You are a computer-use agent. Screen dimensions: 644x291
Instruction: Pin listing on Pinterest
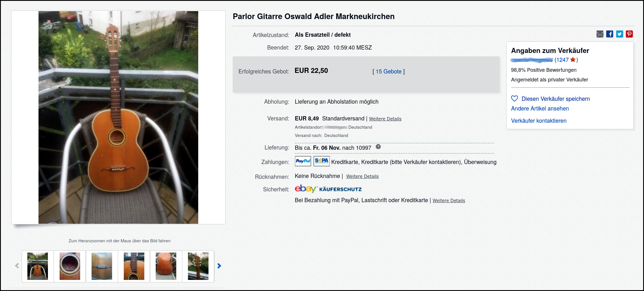(x=629, y=34)
